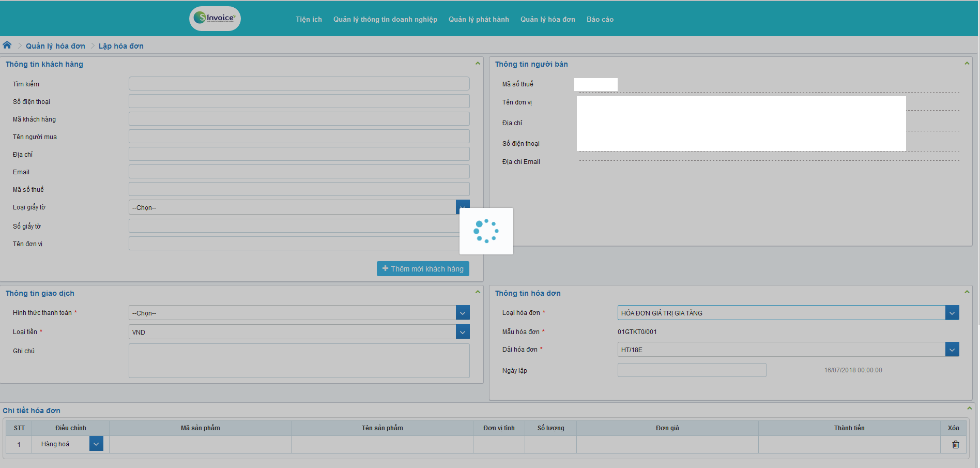The height and width of the screenshot is (468, 980).
Task: Open the Hình thức thanh toán dropdown
Action: (463, 313)
